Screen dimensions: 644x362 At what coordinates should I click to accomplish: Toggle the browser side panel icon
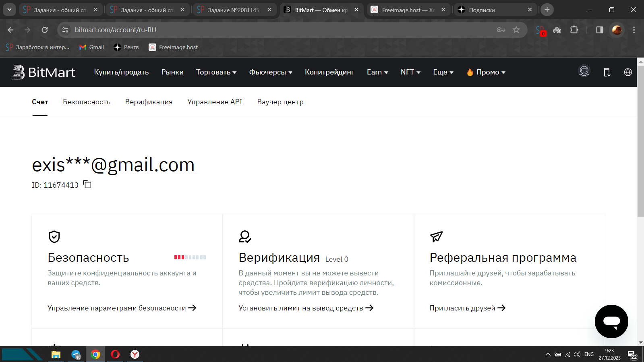point(600,30)
